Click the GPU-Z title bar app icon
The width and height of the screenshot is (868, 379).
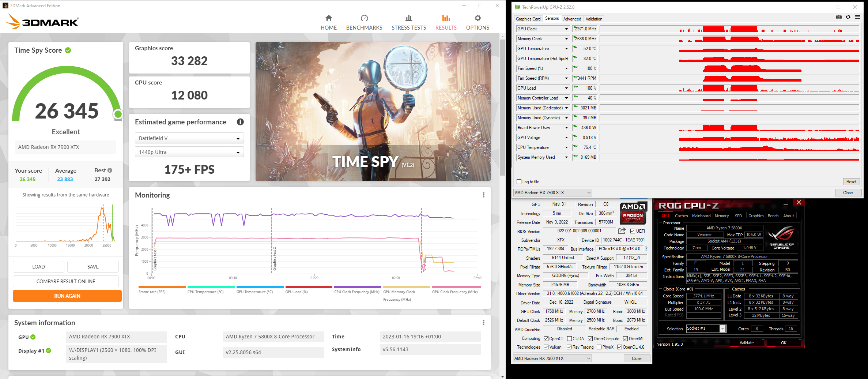coord(517,7)
